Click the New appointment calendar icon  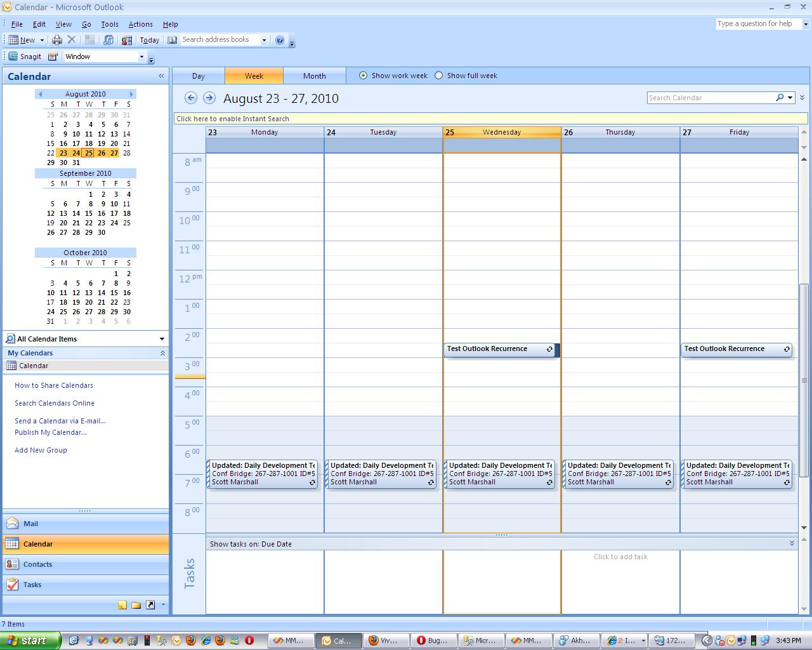[x=13, y=40]
